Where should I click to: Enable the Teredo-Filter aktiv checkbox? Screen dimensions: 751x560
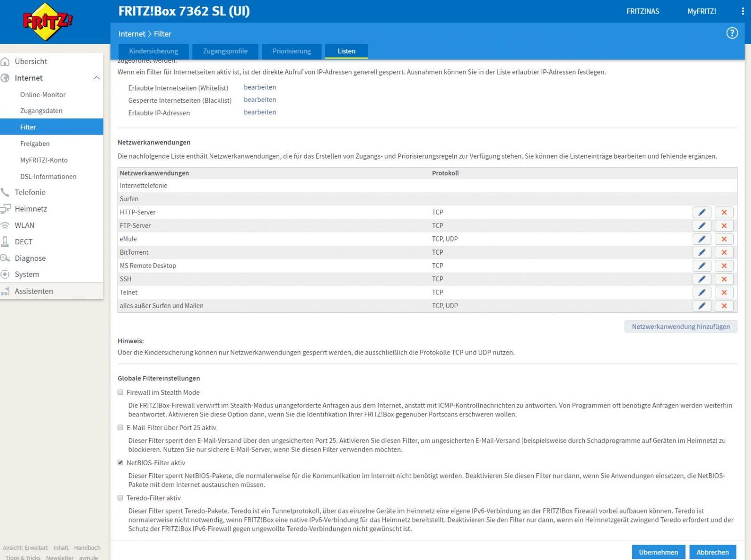pos(120,498)
